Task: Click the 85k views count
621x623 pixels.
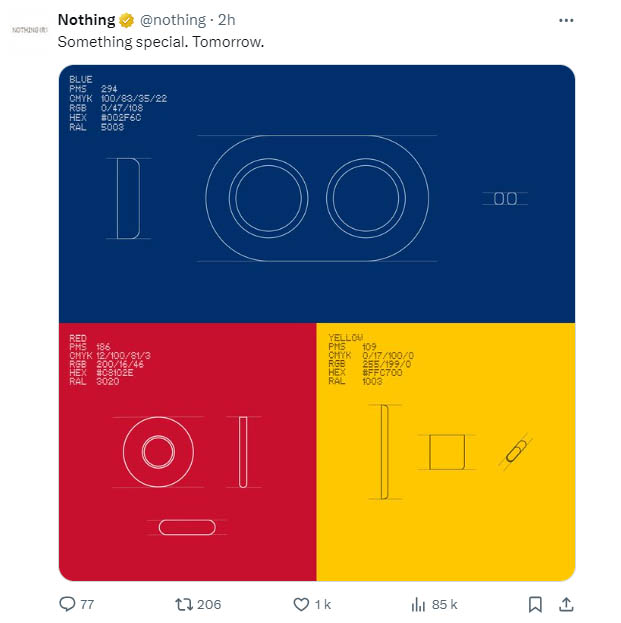Action: click(x=445, y=604)
